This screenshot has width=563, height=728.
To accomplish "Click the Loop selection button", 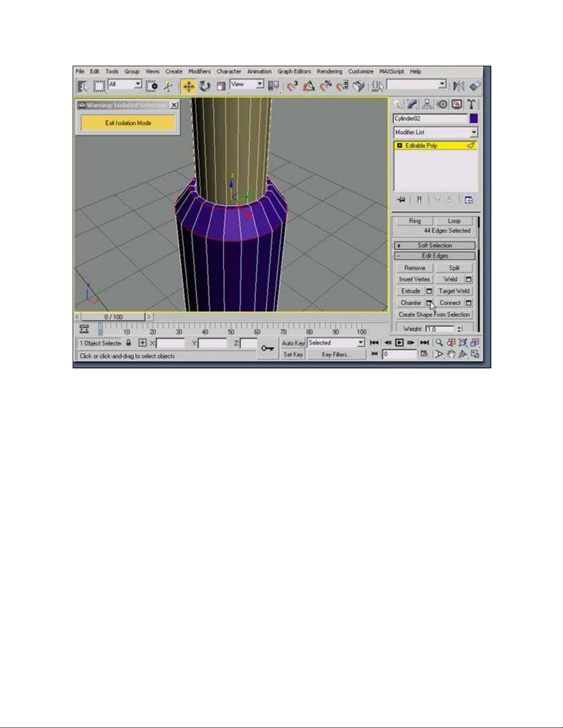I will click(454, 221).
